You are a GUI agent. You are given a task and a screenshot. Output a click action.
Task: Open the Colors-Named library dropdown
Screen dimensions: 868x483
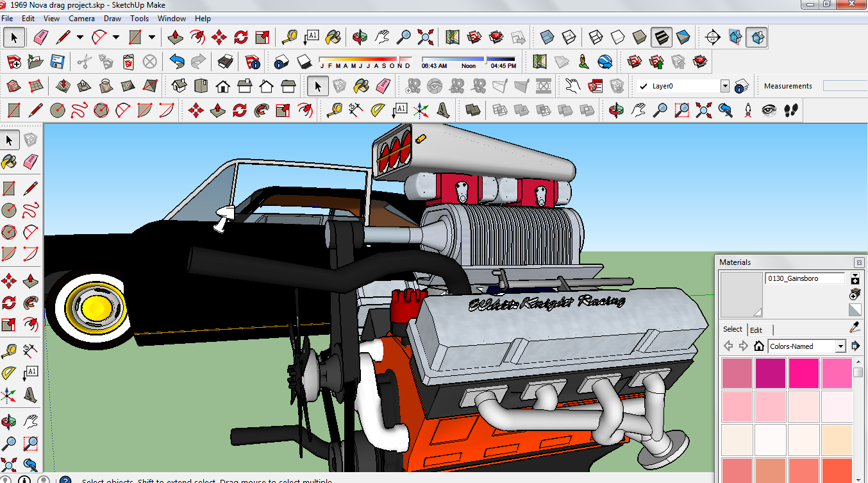click(840, 346)
